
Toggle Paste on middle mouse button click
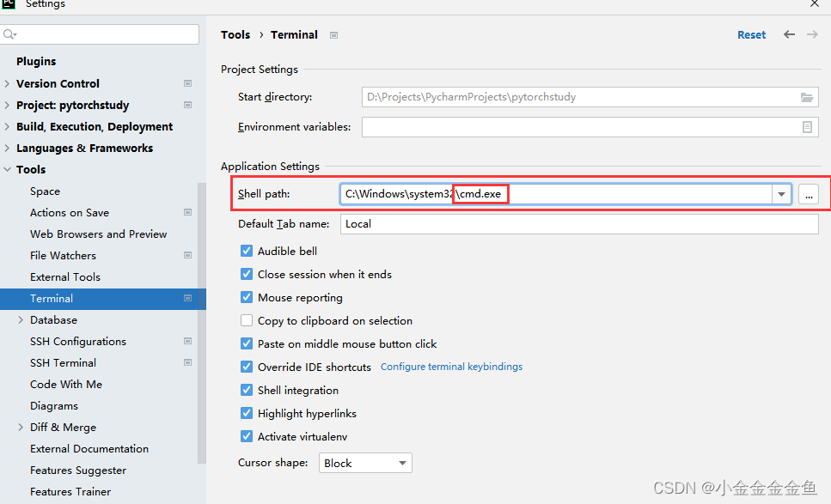pos(247,343)
